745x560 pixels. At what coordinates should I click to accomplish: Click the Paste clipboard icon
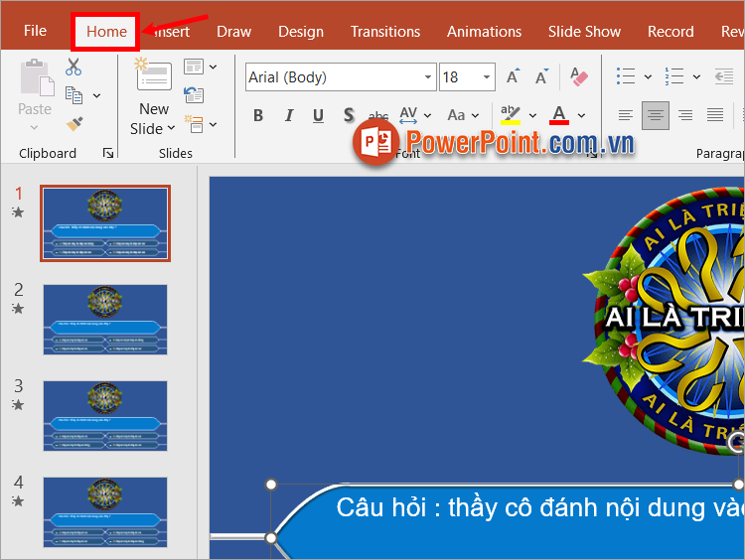[x=37, y=76]
